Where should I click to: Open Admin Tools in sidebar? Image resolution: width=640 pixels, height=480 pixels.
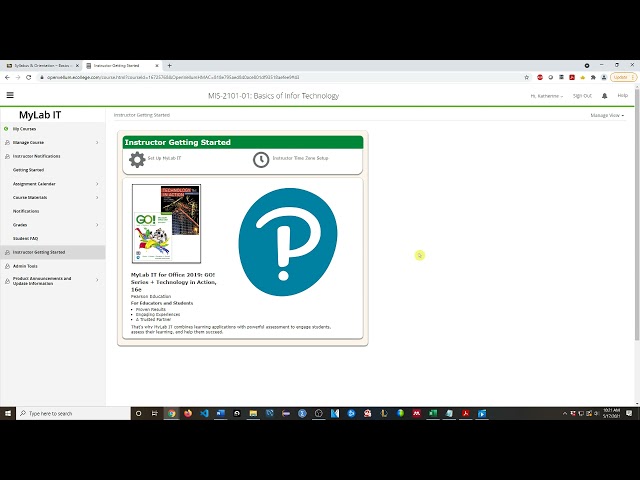point(25,266)
